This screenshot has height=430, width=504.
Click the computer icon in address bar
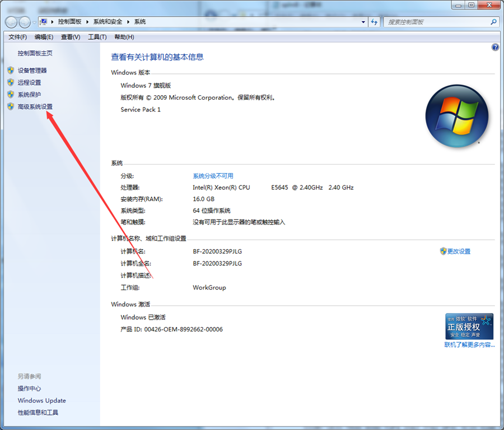pyautogui.click(x=43, y=21)
